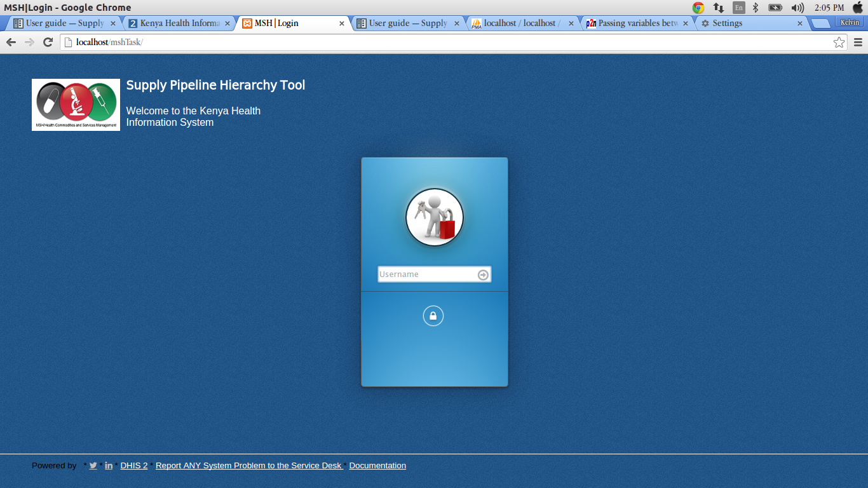868x488 pixels.
Task: Close the Kenya Health Information tab
Action: [x=227, y=24]
